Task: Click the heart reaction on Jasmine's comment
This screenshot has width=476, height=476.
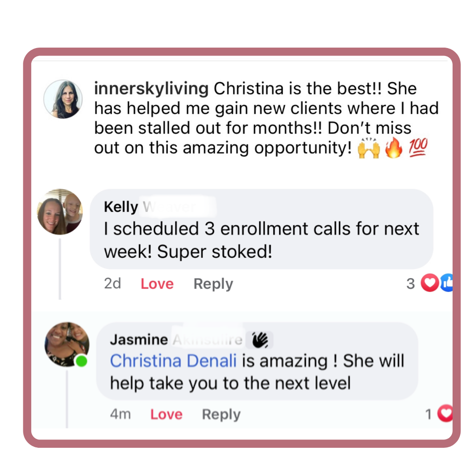Action: click(x=445, y=413)
